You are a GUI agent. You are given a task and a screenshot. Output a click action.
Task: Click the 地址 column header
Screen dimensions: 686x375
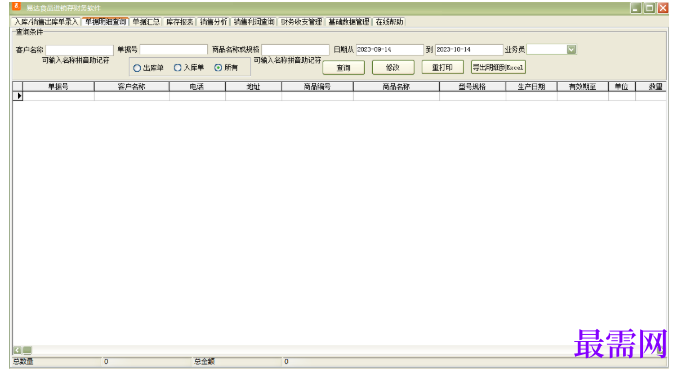(253, 87)
